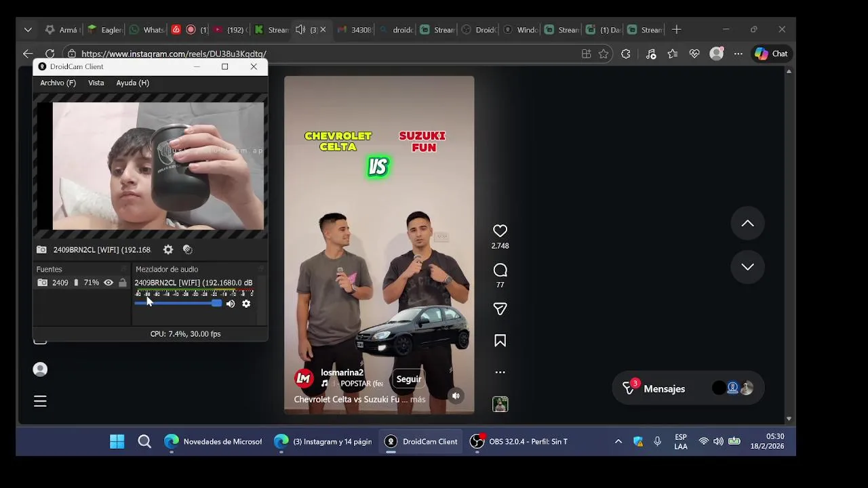Click the page's vertical scrollbar
Screen dimensions: 868x488
point(789,244)
